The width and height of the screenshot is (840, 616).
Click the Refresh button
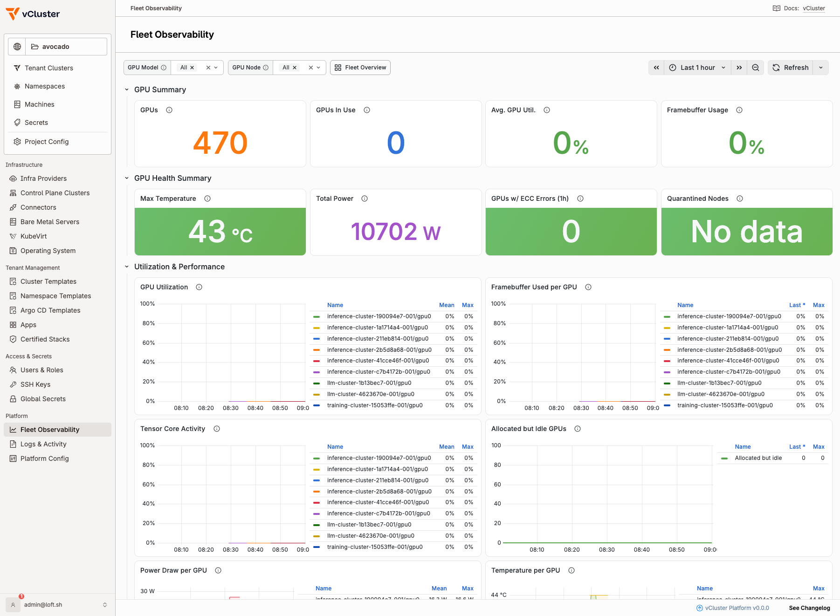coord(791,68)
